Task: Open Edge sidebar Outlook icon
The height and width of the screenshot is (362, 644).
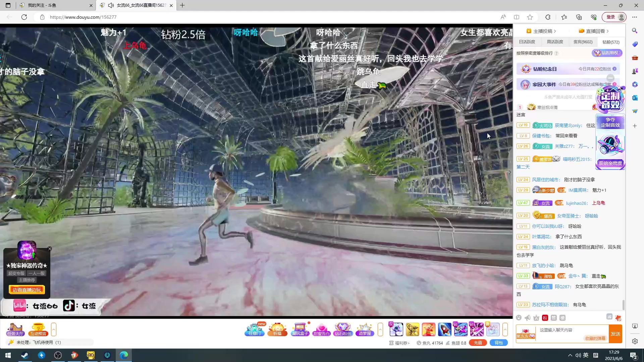Action: tap(635, 98)
